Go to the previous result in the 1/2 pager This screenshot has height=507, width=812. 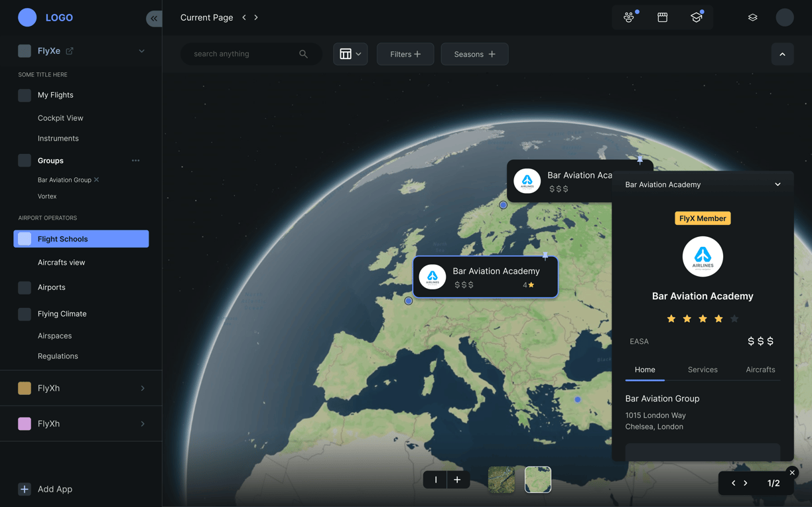(733, 483)
